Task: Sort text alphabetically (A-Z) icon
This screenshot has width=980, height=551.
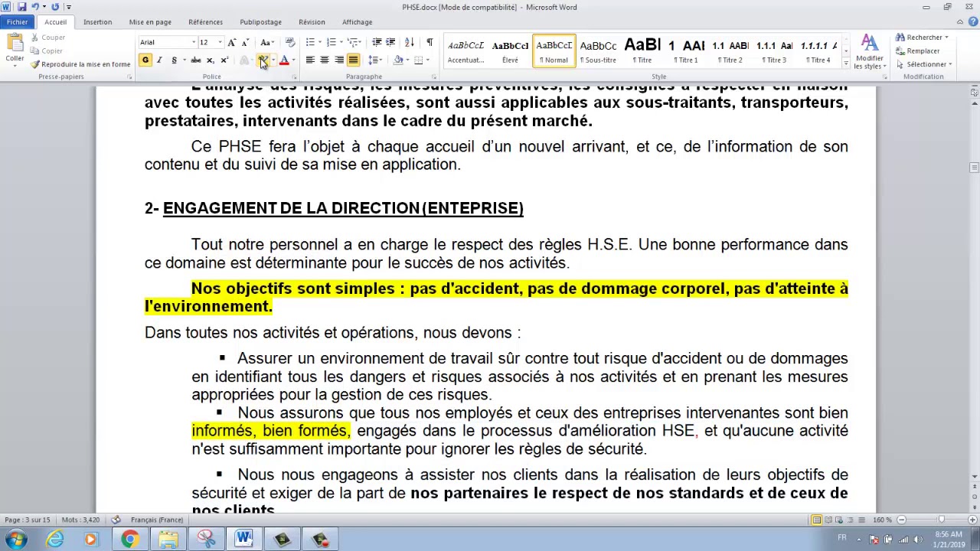Action: pos(410,42)
